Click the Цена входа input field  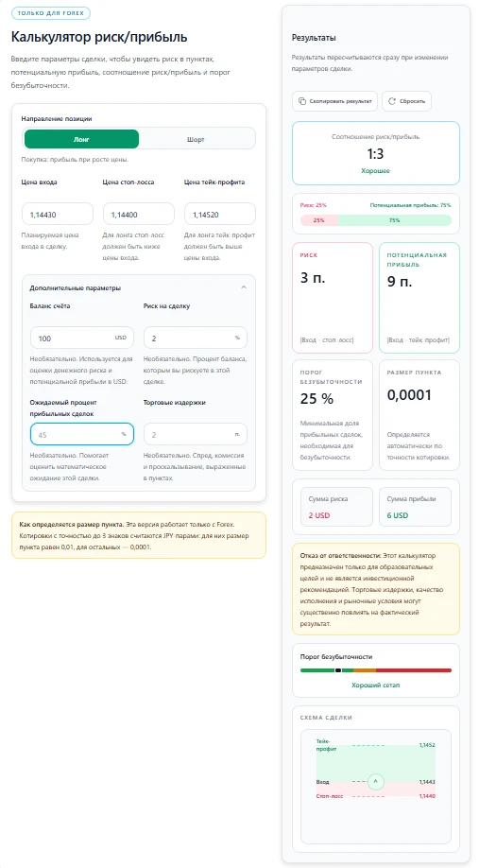58,214
